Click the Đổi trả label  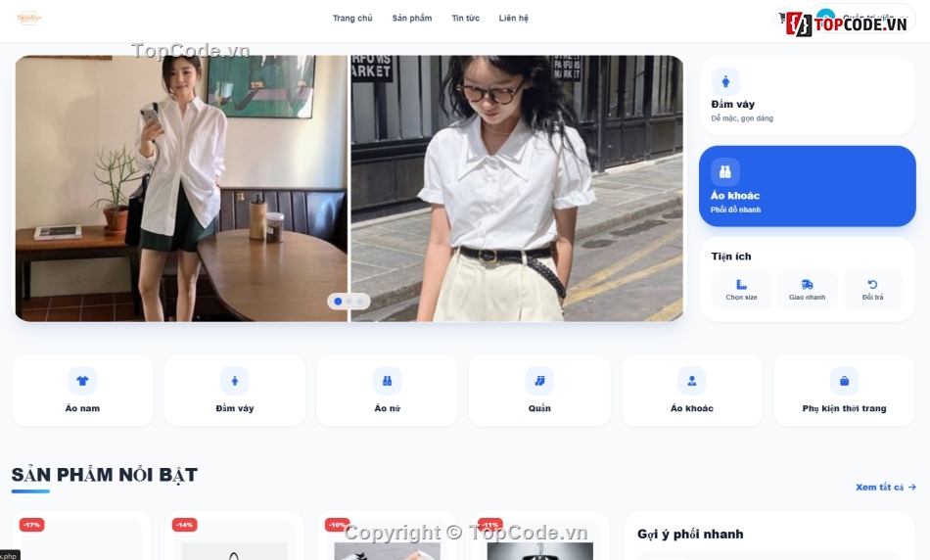click(872, 298)
